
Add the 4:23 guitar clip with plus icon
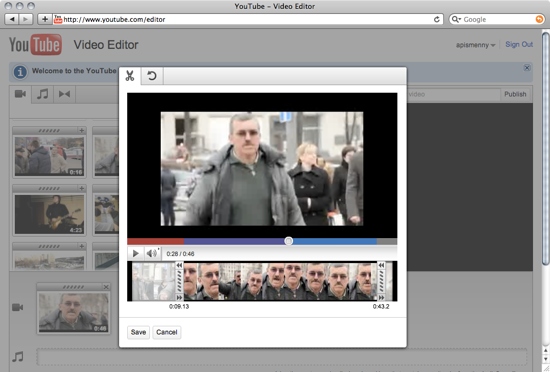[81, 188]
